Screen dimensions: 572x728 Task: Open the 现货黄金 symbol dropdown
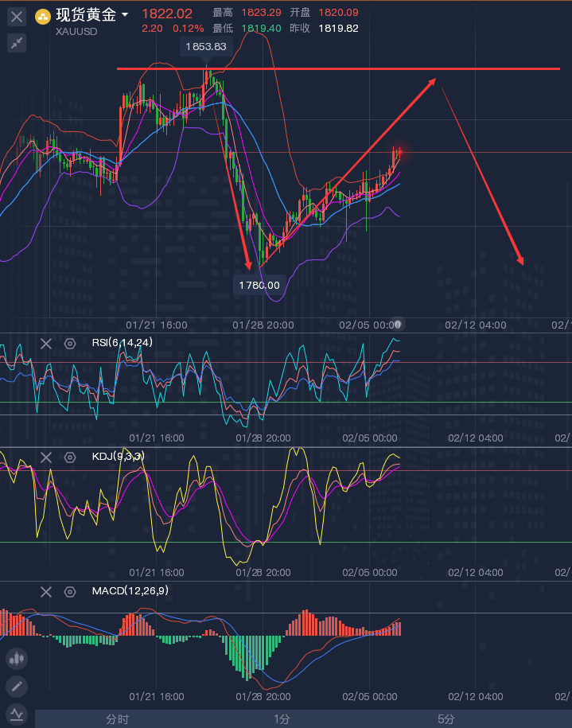point(125,15)
